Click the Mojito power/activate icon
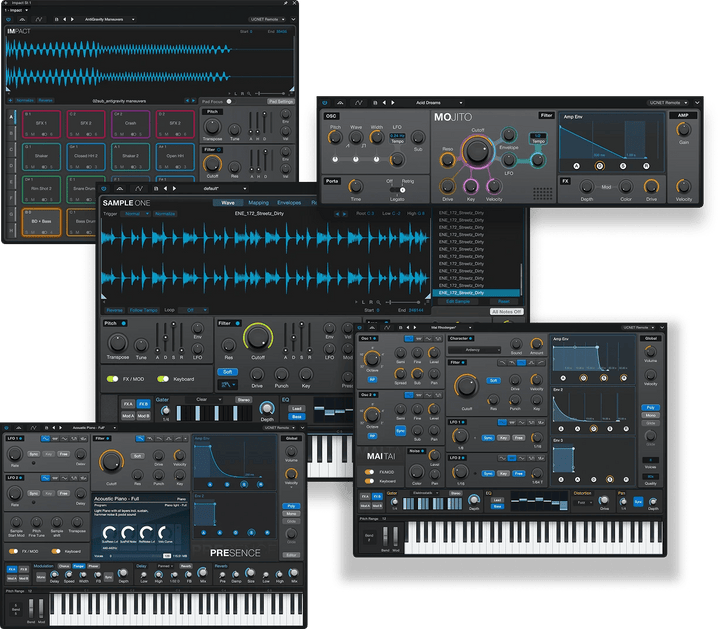Image resolution: width=720 pixels, height=629 pixels. point(325,103)
